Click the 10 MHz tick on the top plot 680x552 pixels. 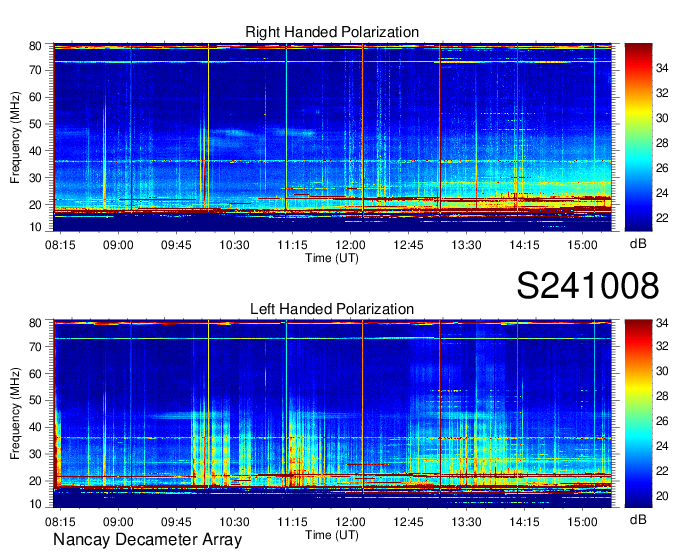(35, 227)
